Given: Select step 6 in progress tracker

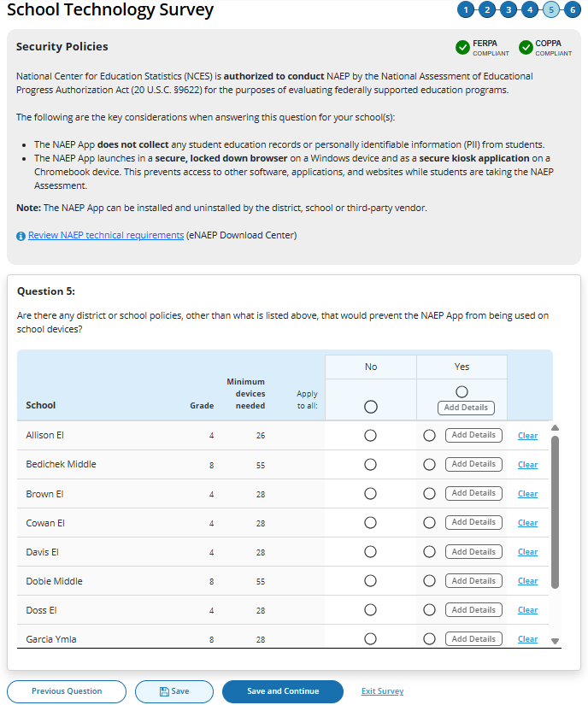Looking at the screenshot, I should [x=573, y=10].
